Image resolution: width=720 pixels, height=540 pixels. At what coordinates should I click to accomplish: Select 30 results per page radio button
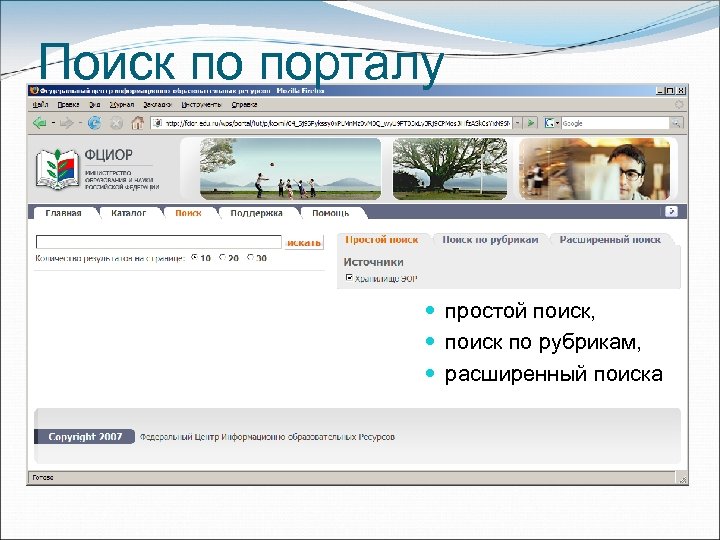tap(250, 257)
